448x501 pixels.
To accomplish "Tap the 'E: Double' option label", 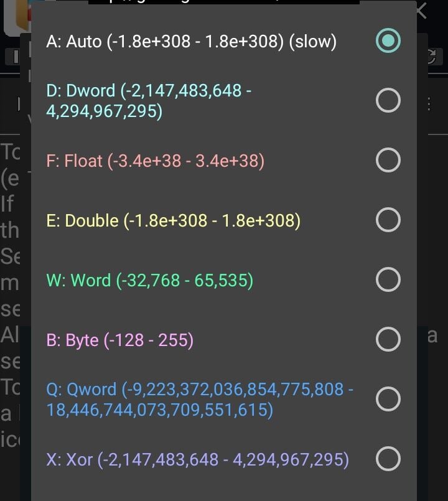I will click(x=174, y=221).
